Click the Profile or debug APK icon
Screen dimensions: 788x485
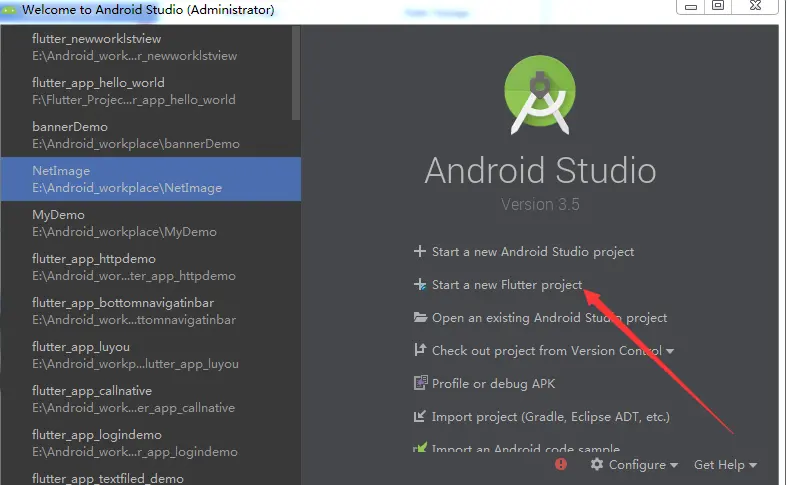click(420, 383)
